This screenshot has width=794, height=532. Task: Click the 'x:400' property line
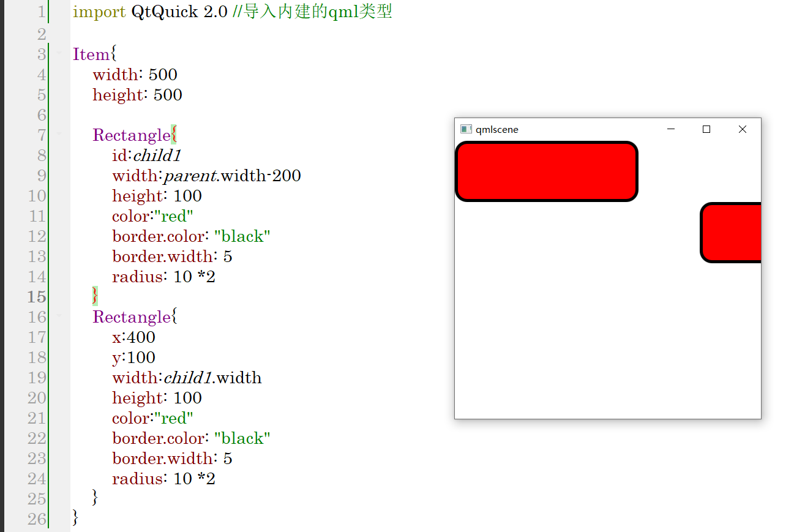pos(133,337)
